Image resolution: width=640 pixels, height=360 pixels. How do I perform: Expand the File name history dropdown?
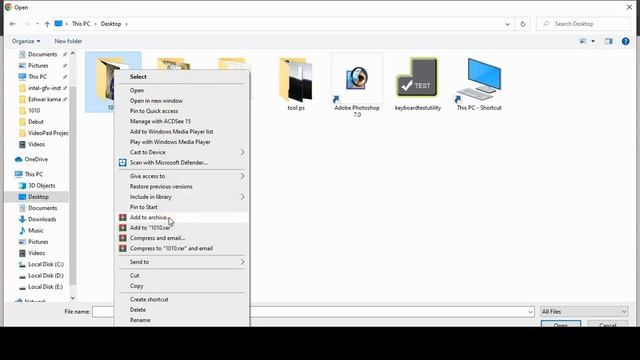[530, 312]
